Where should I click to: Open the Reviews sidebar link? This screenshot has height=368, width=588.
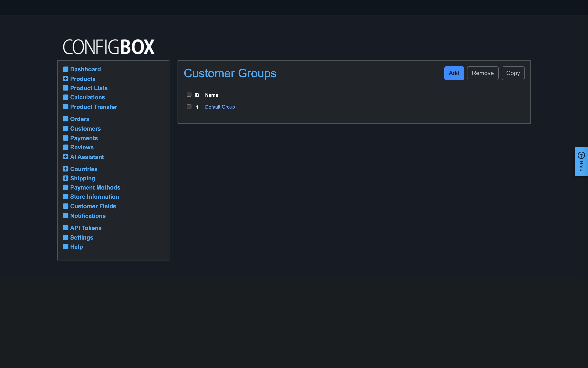tap(82, 148)
